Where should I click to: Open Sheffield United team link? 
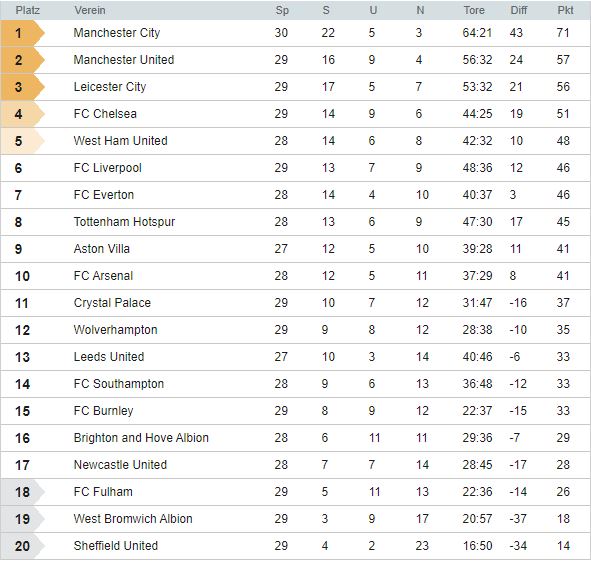coord(116,546)
